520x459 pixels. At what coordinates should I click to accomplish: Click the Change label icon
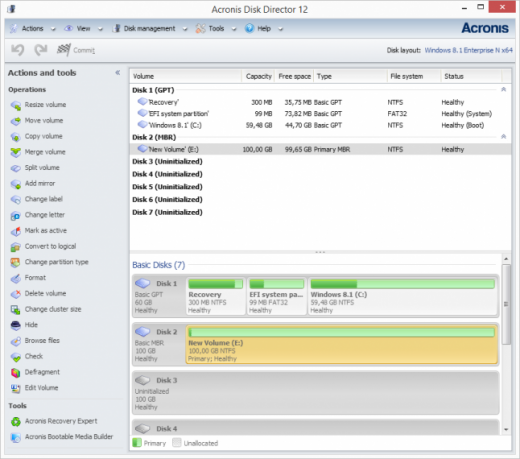click(x=16, y=199)
